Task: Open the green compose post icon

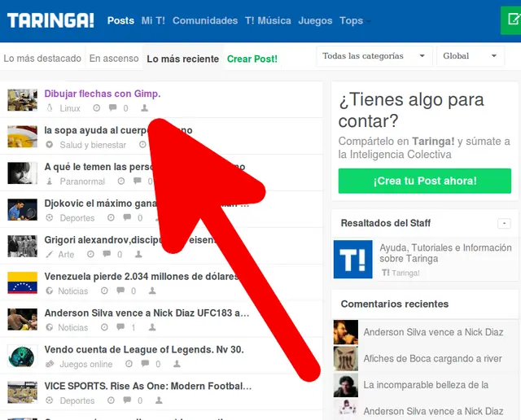Action: [x=513, y=20]
